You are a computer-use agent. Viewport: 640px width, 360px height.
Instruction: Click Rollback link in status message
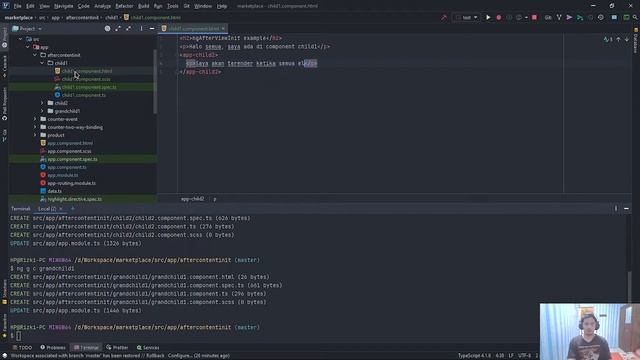click(155, 356)
